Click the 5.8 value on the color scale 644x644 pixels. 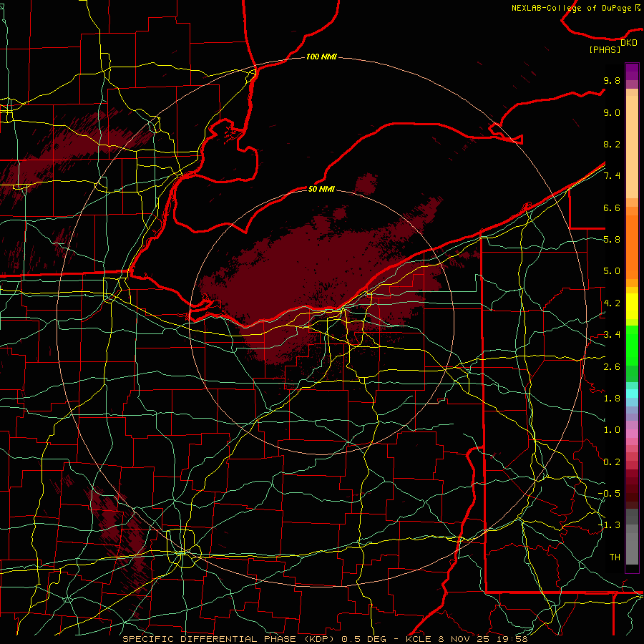612,240
